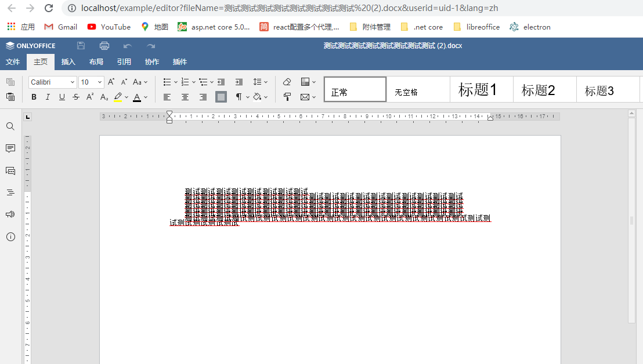643x364 pixels.
Task: Undo the last action
Action: pyautogui.click(x=128, y=46)
